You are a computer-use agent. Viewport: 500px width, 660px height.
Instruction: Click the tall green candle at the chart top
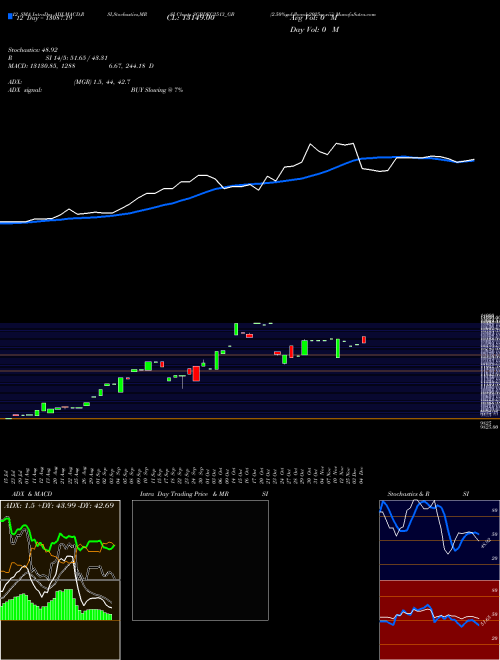236,329
